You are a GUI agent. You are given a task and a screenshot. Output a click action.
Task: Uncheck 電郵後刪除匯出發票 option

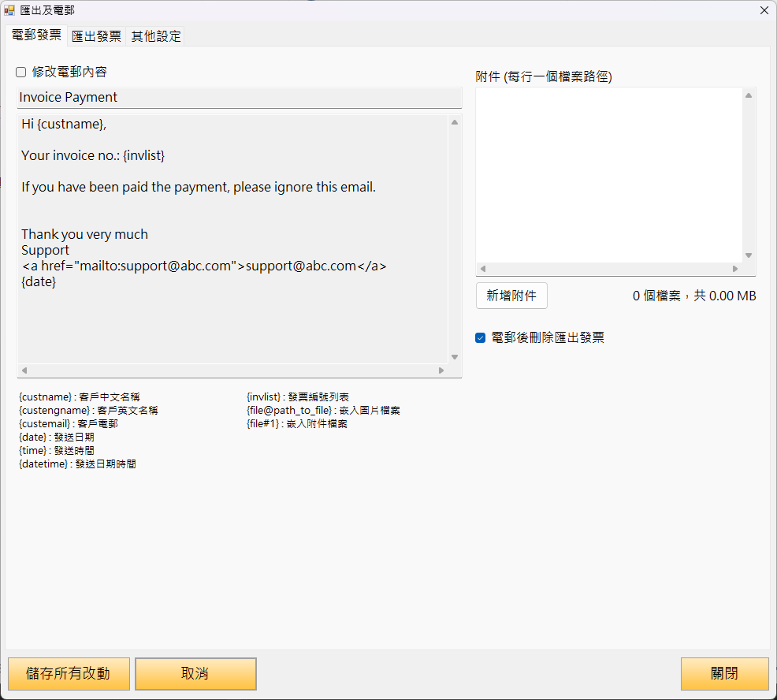[481, 338]
